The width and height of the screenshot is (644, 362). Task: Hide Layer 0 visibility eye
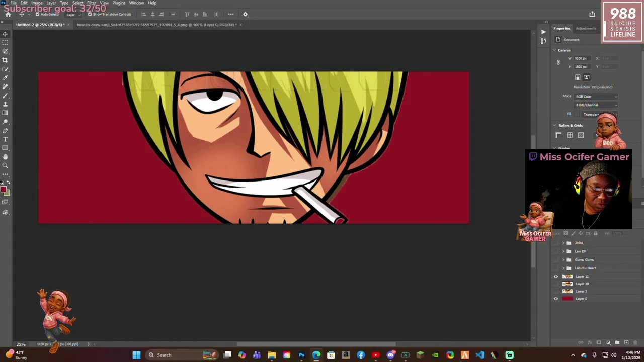point(556,299)
